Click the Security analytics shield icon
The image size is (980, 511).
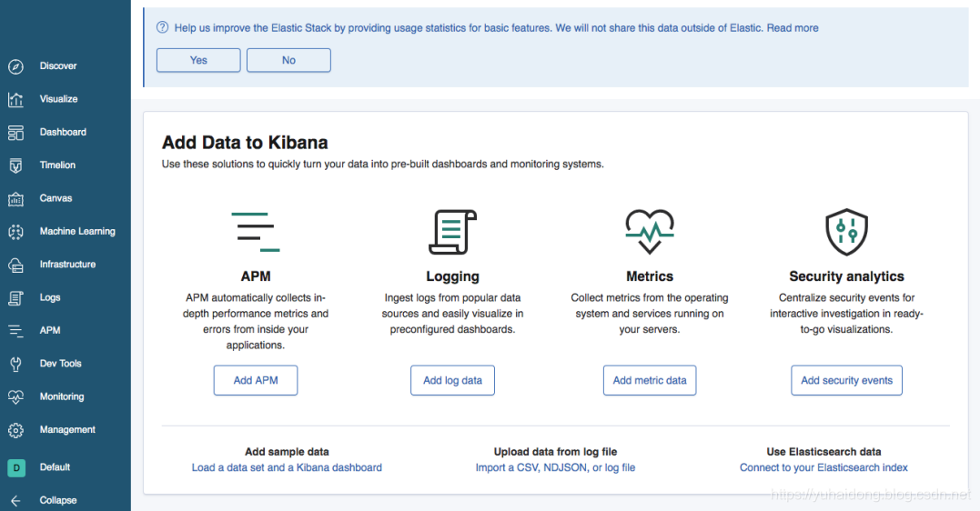[846, 232]
